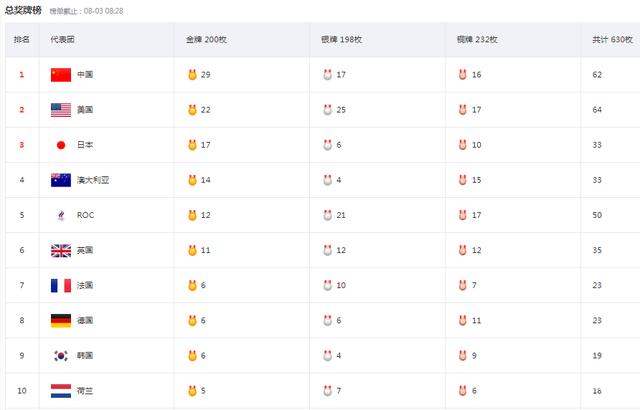
Task: Click the 金牌 200枚 column header
Action: click(x=206, y=40)
